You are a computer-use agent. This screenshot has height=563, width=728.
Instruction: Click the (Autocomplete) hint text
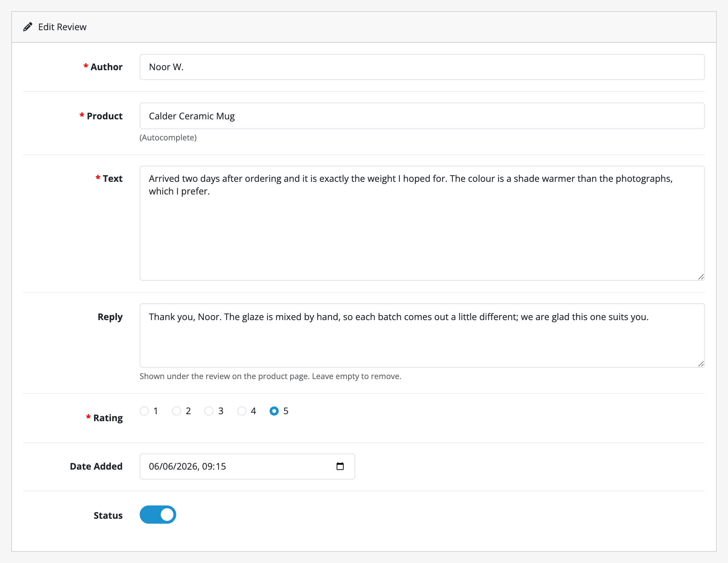tap(168, 138)
